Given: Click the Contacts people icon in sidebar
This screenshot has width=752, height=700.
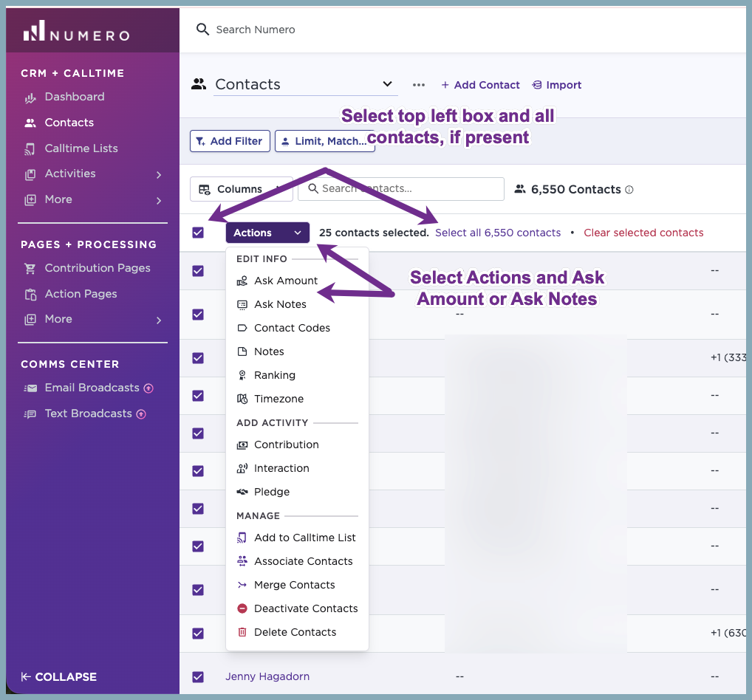Looking at the screenshot, I should [x=30, y=123].
